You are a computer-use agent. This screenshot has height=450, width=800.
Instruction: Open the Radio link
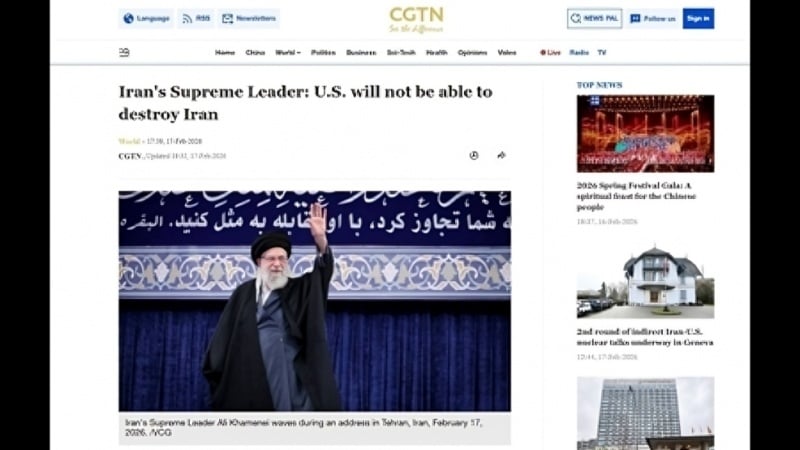tap(579, 53)
